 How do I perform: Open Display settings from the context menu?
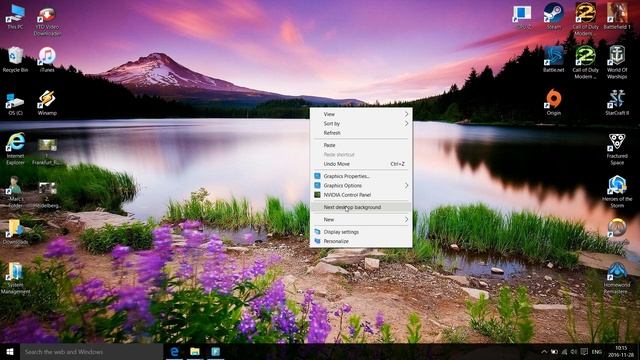point(361,231)
